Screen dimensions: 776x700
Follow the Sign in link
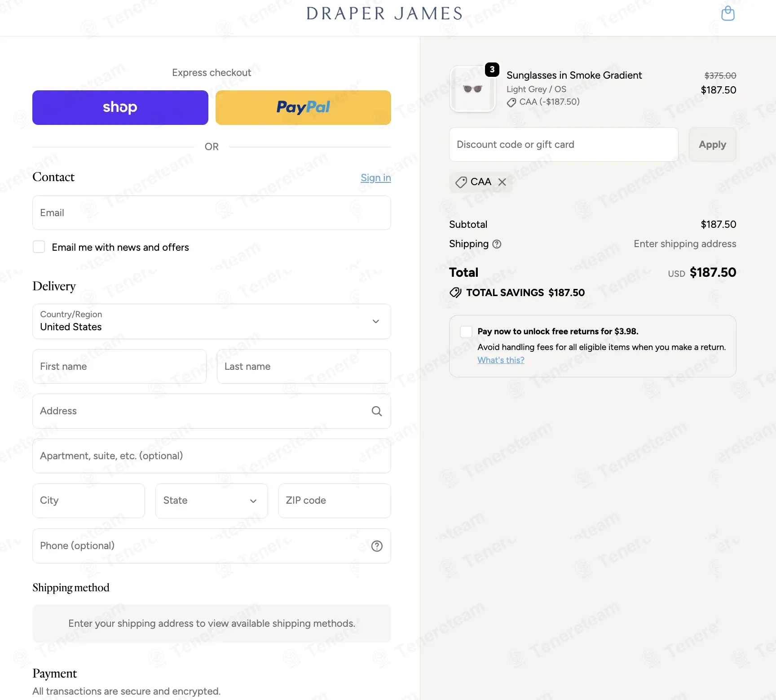click(x=376, y=178)
